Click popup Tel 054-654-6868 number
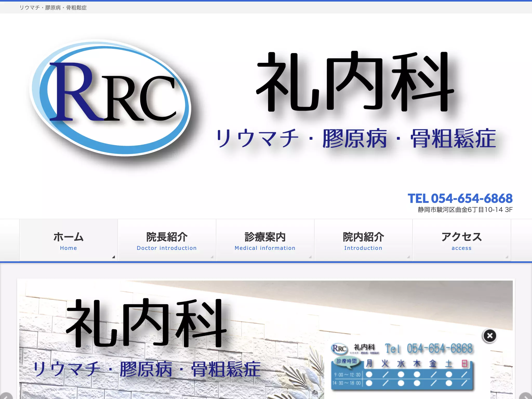Image resolution: width=532 pixels, height=399 pixels. 429,349
